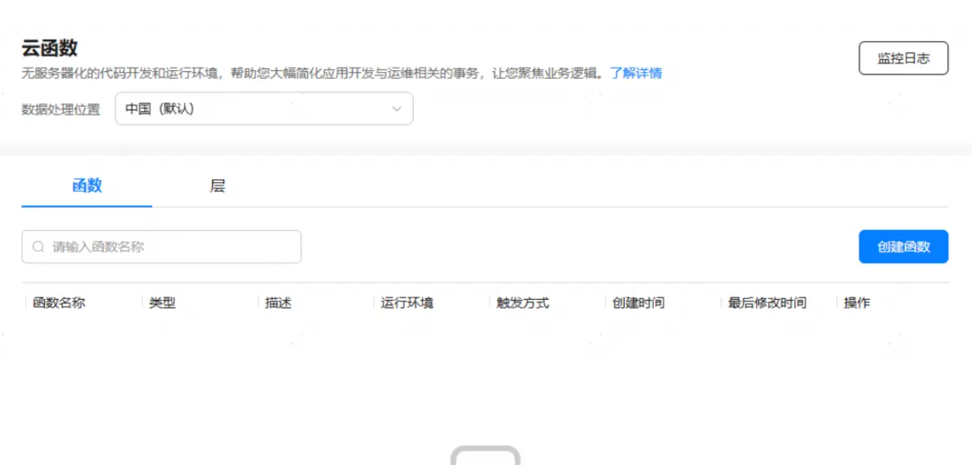This screenshot has height=465, width=980.
Task: Click the magnifier search icon in the function search box
Action: (x=38, y=247)
